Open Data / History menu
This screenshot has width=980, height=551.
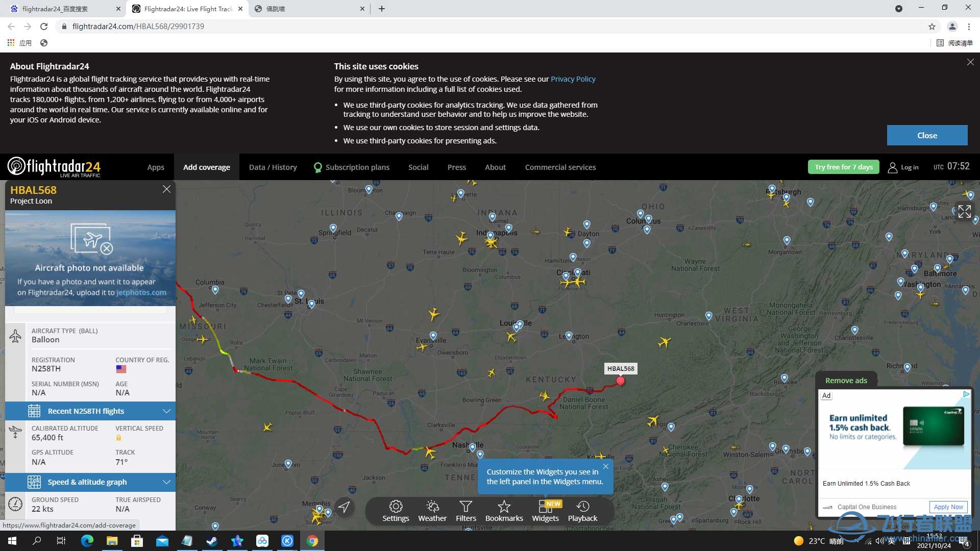click(273, 167)
